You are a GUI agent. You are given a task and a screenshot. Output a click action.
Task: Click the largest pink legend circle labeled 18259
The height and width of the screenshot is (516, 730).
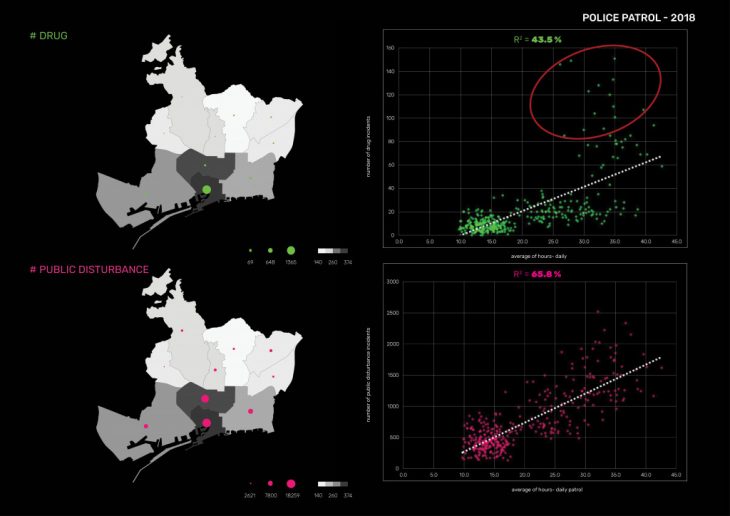pos(291,482)
